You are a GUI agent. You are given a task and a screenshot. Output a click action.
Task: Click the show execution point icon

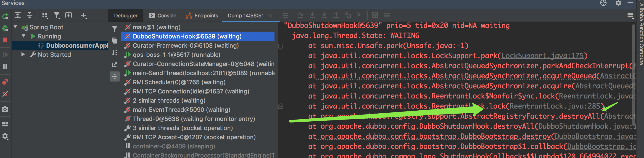(285, 16)
